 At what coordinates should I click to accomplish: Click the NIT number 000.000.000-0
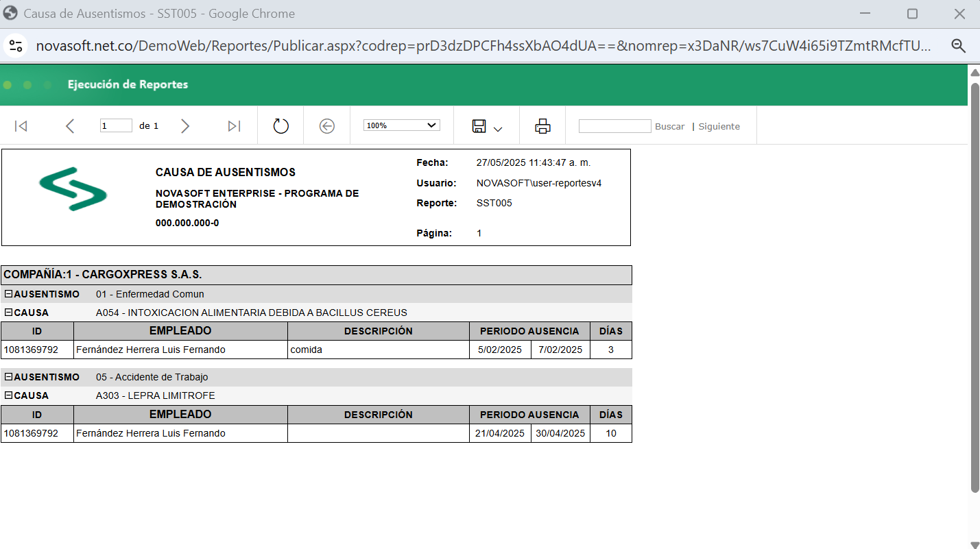pos(187,223)
